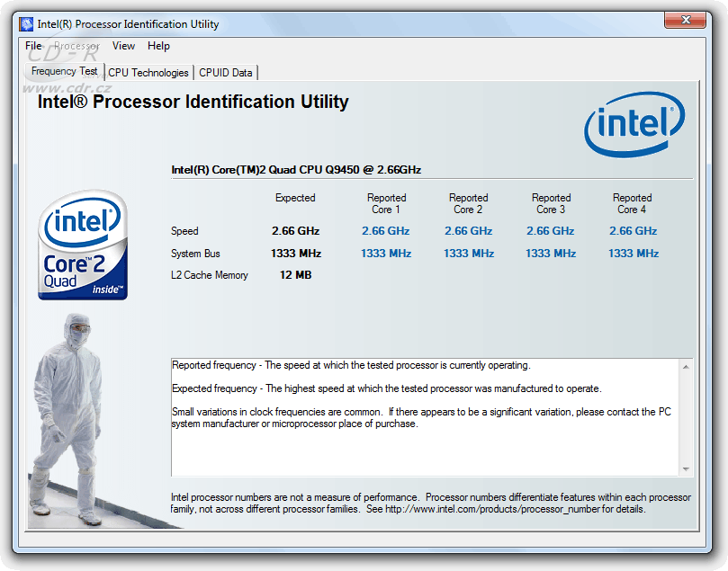
Task: Click the 'Reported Core 4' column header
Action: (x=632, y=203)
